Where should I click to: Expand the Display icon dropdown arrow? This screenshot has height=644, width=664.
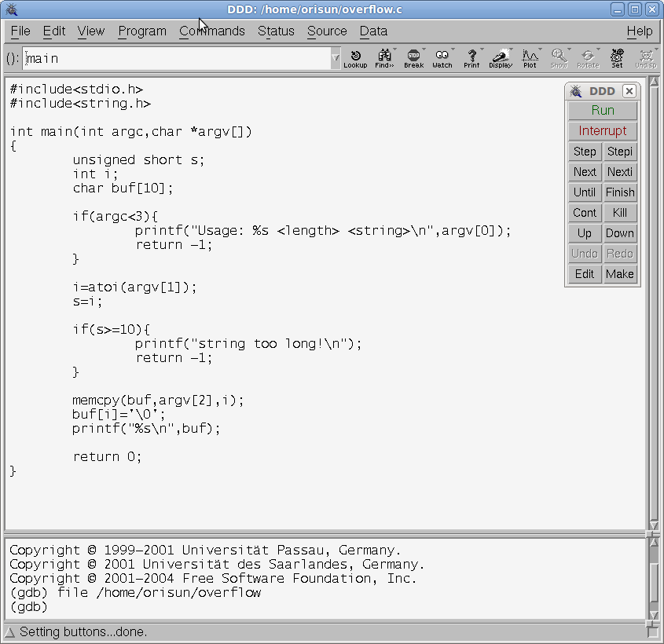pos(511,49)
